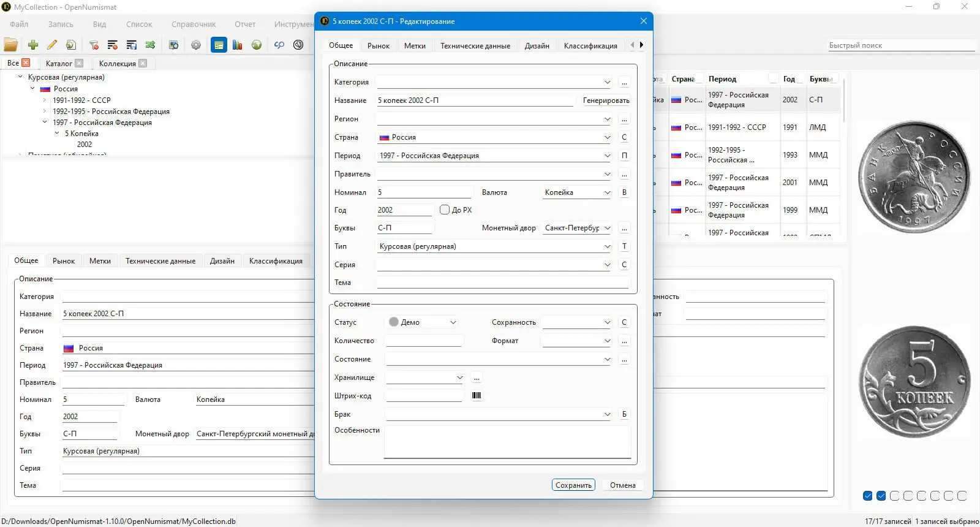
Task: Click the clear sorting toolbar icon
Action: tap(113, 45)
